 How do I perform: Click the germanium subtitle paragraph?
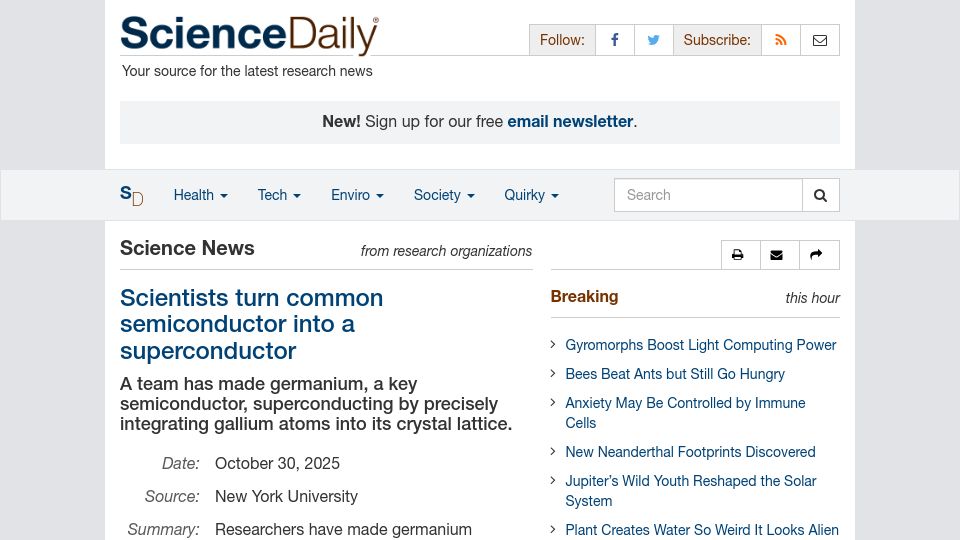pos(316,404)
